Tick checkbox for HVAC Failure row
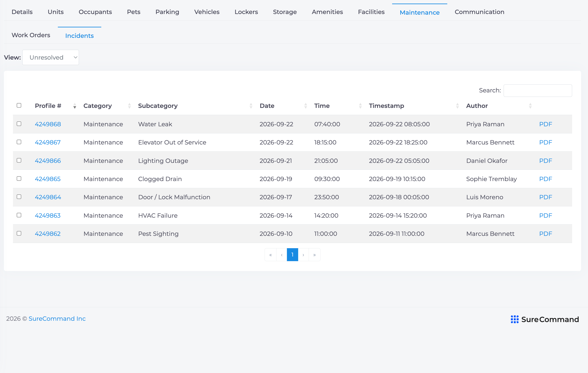Screen dimensions: 588x373 point(19,215)
